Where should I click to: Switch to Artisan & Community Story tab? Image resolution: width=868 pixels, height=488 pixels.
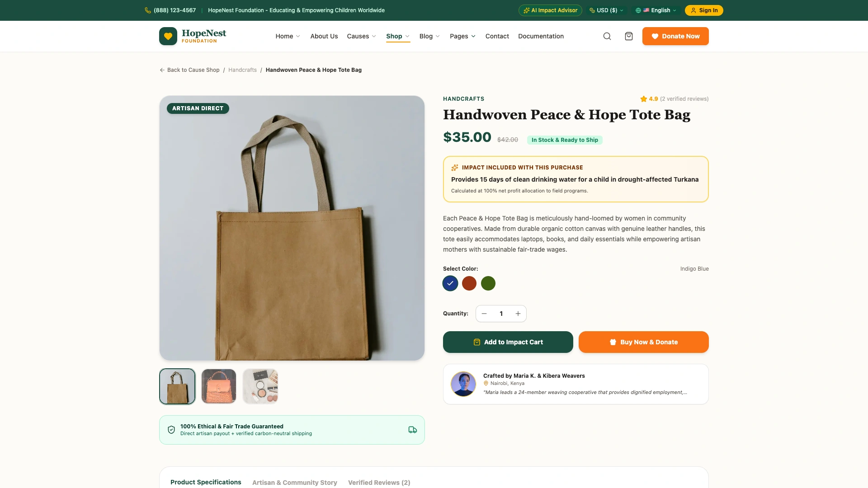(x=295, y=483)
